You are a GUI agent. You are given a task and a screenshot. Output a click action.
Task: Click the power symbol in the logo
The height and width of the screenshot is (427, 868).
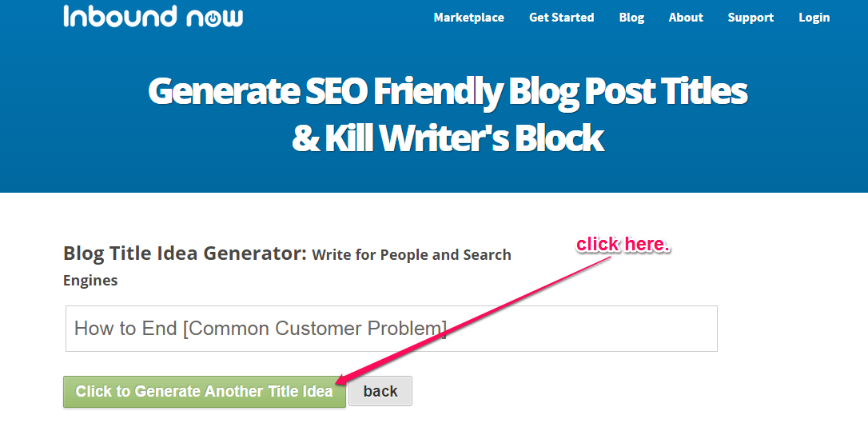(x=213, y=19)
